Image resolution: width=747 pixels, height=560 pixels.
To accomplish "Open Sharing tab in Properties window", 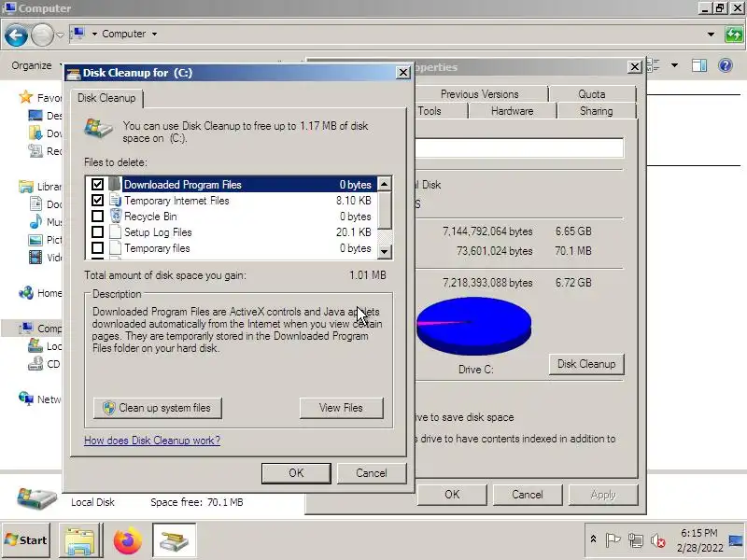I will tap(597, 111).
